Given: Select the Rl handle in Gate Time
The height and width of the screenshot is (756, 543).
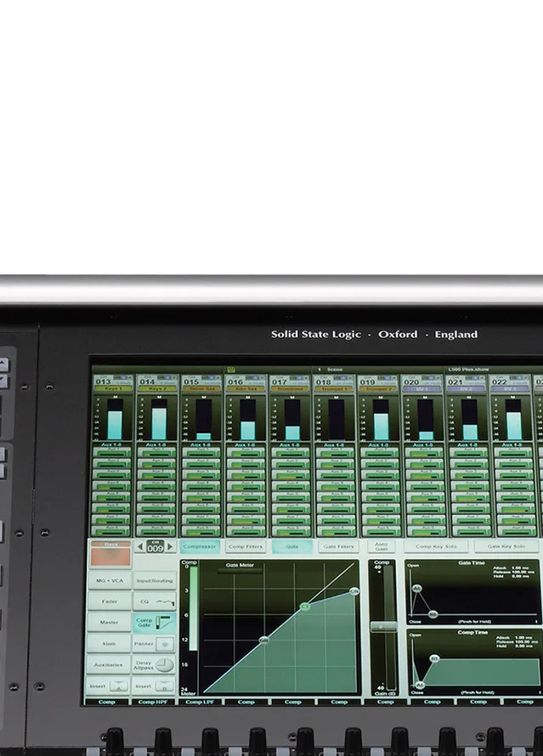Looking at the screenshot, I should 433,614.
